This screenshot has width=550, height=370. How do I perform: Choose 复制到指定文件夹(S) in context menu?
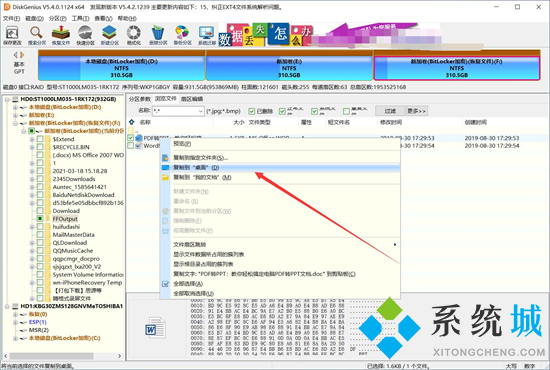click(x=280, y=158)
